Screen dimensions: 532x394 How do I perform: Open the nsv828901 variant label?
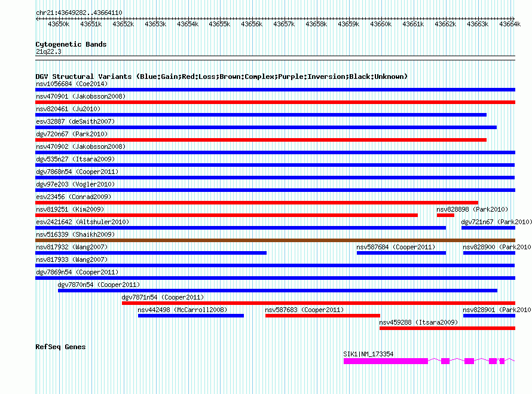497,310
